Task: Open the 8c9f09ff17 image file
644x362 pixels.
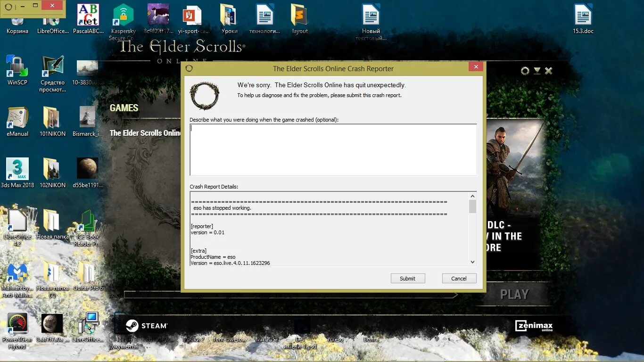Action: click(158, 19)
